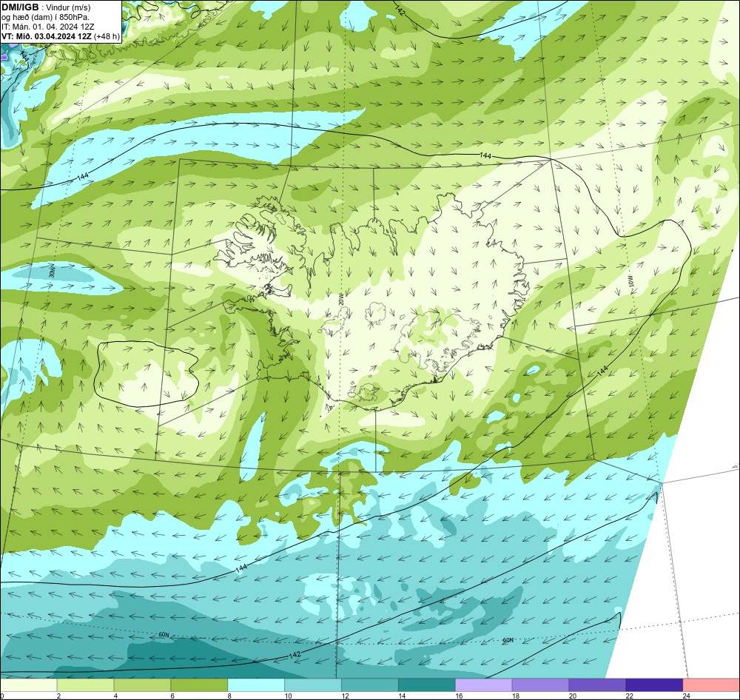Pick the soft teal 10–12 m/s legend swatch
740x700 pixels.
pyautogui.click(x=313, y=685)
